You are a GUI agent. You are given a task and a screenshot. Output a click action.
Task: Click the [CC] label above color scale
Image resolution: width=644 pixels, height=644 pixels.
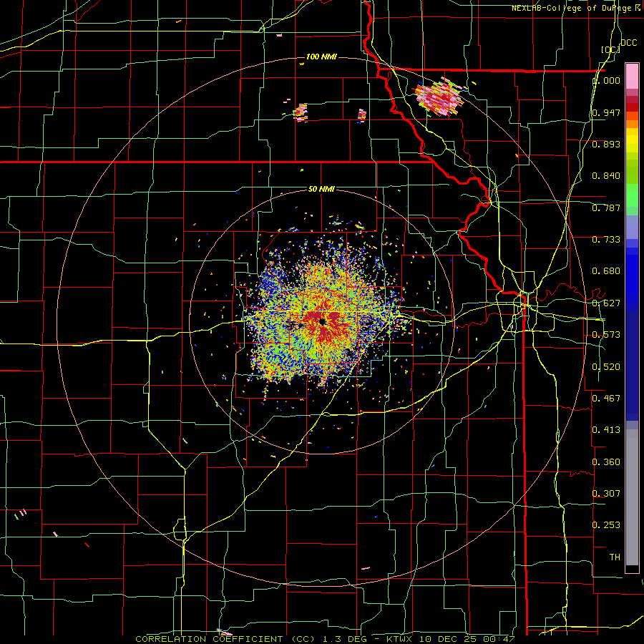click(x=610, y=49)
